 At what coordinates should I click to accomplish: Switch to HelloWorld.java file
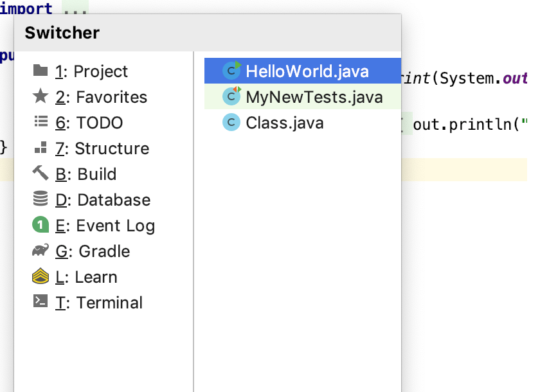303,71
